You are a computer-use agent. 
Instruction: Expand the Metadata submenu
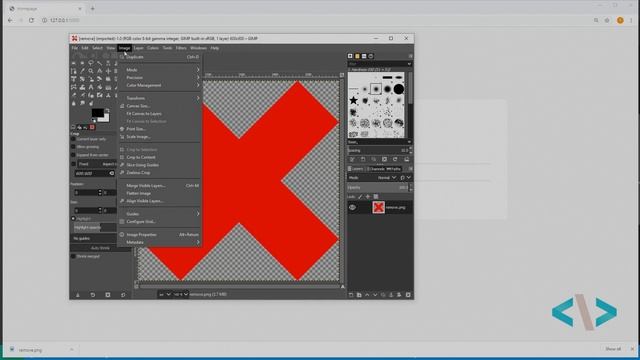point(160,242)
